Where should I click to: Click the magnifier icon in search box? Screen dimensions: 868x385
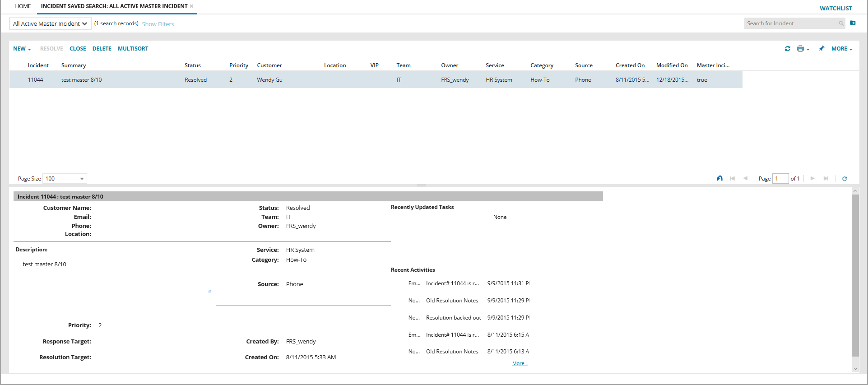tap(841, 23)
